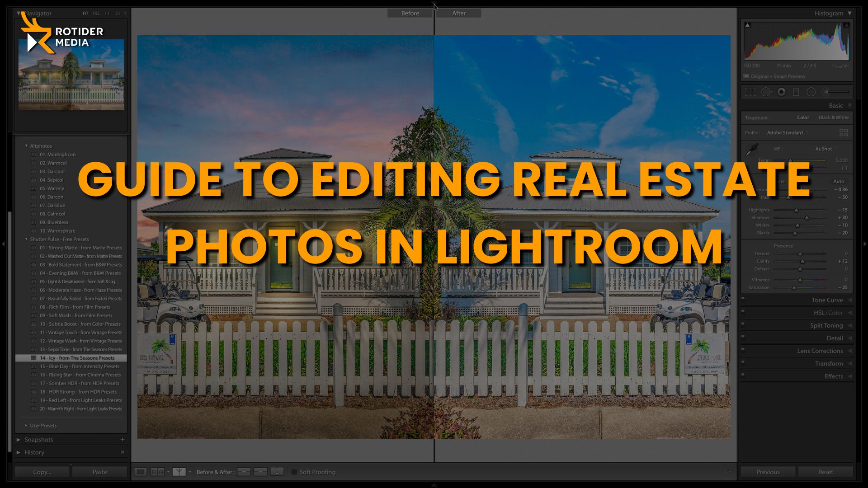Set Navigator zoom to FIT
This screenshot has height=488, width=868.
tap(85, 14)
